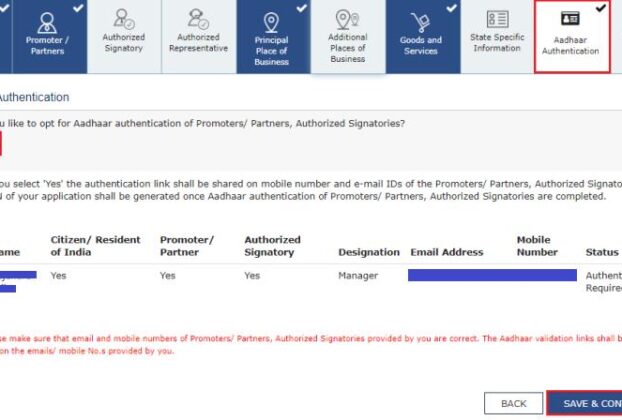622x420 pixels.
Task: Click the State Specific Information form icon
Action: point(497,18)
